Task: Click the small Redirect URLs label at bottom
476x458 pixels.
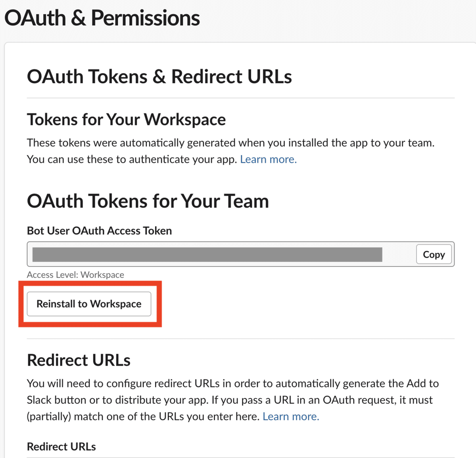Action: (61, 447)
